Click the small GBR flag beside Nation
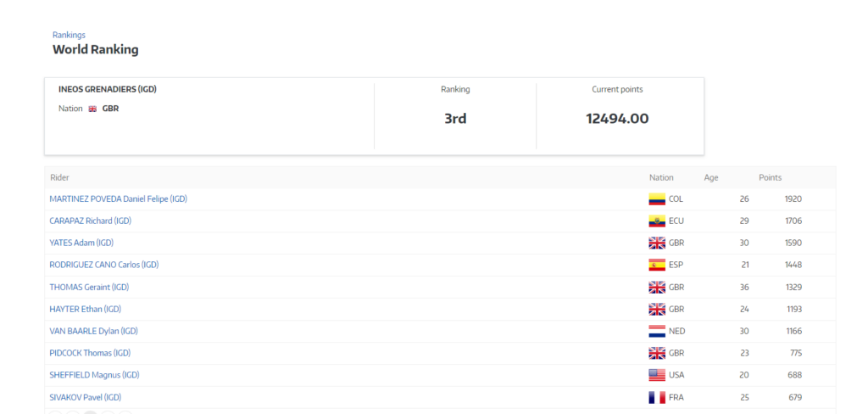The width and height of the screenshot is (868, 414). (x=92, y=109)
